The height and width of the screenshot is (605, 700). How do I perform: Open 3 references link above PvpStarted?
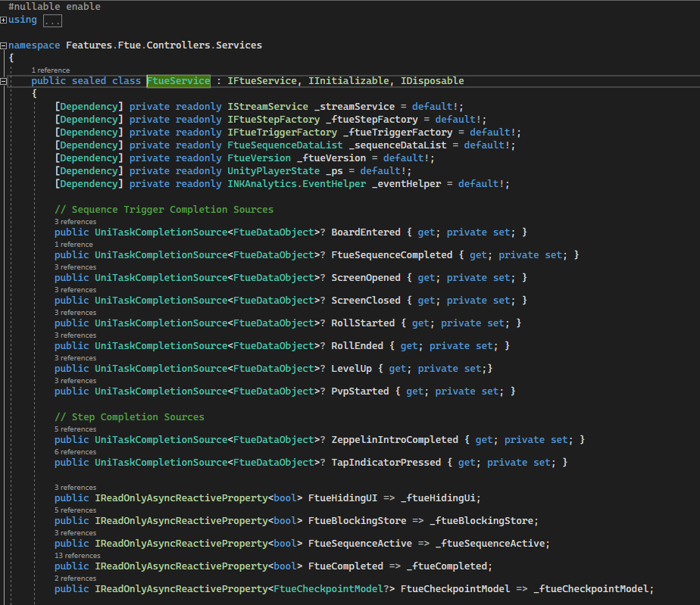76,381
